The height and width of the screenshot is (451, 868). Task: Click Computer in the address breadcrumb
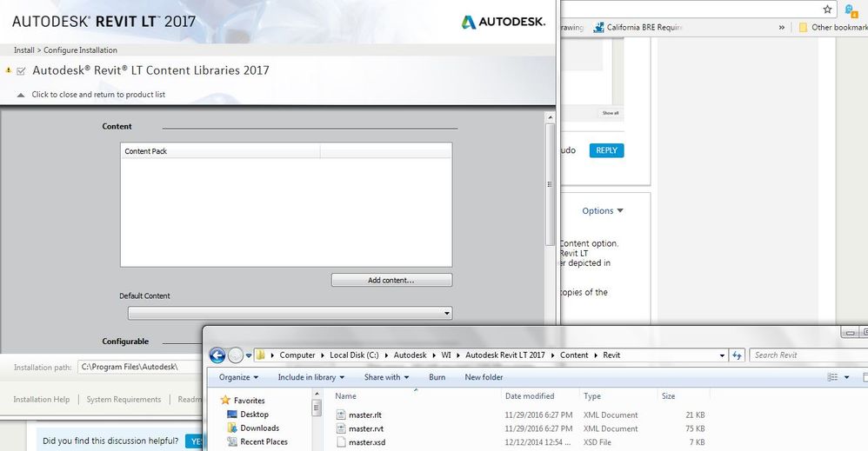(297, 355)
